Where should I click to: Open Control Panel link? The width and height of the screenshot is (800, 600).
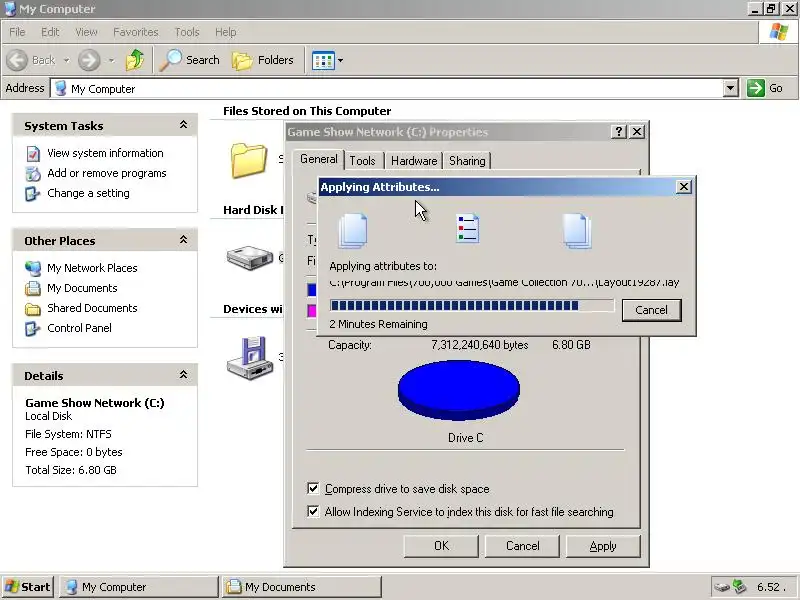point(79,328)
